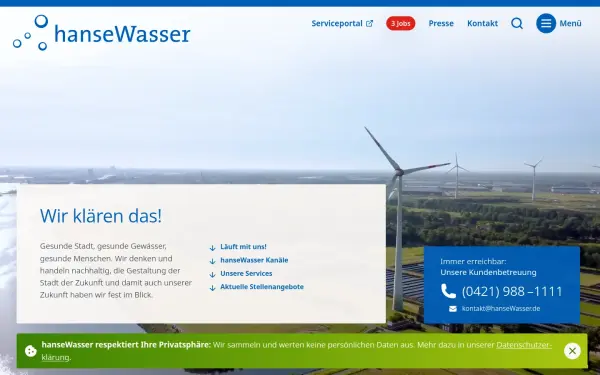Screen dimensions: 600x375
Task: Jump to Aktuelle Stellenangebote section
Action: pyautogui.click(x=262, y=287)
